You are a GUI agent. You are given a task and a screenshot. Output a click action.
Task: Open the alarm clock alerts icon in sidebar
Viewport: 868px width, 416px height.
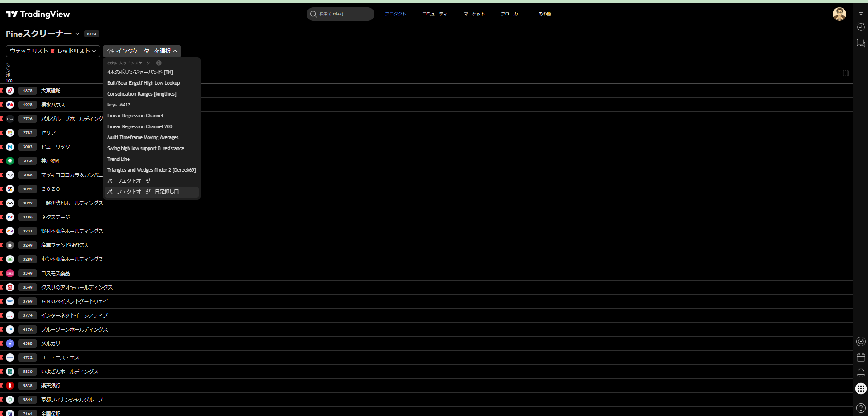(861, 27)
